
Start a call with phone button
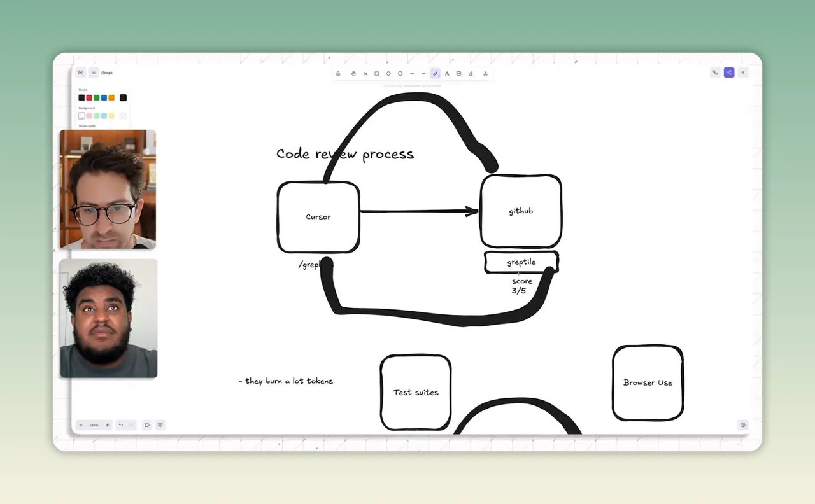tap(715, 73)
